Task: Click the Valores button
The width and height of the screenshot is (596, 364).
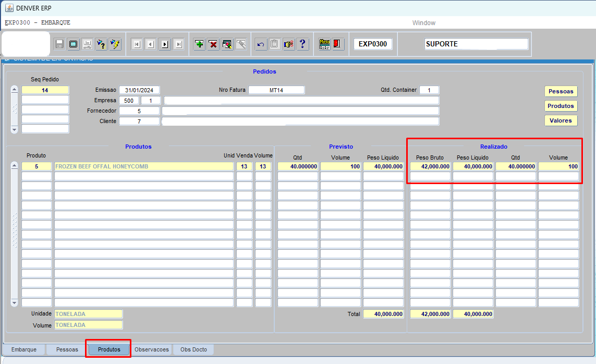Action: point(561,120)
